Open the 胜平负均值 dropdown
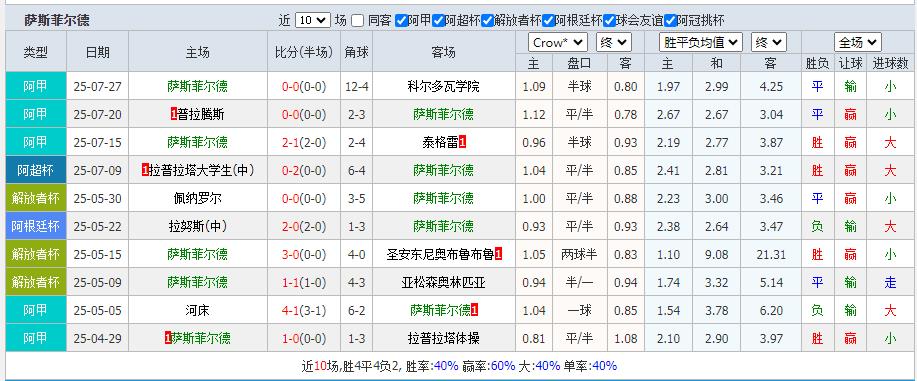This screenshot has width=917, height=381. pyautogui.click(x=701, y=42)
